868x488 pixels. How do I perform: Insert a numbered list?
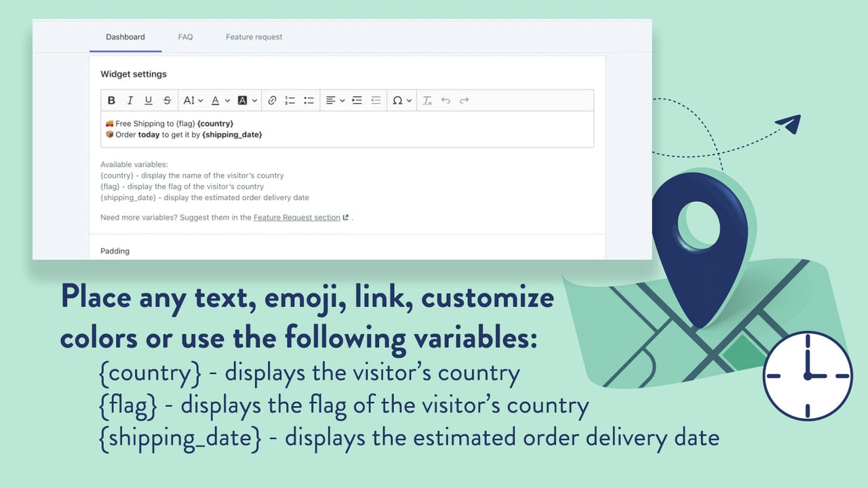(x=290, y=100)
